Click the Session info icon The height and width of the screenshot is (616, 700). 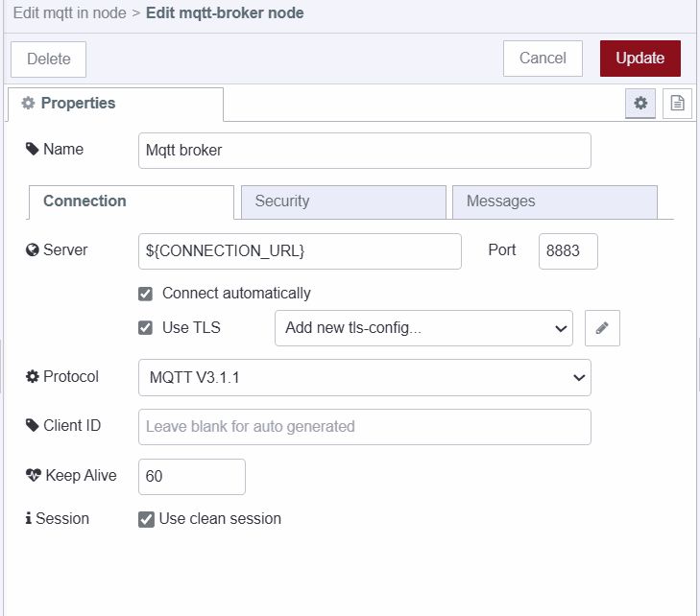[x=29, y=518]
